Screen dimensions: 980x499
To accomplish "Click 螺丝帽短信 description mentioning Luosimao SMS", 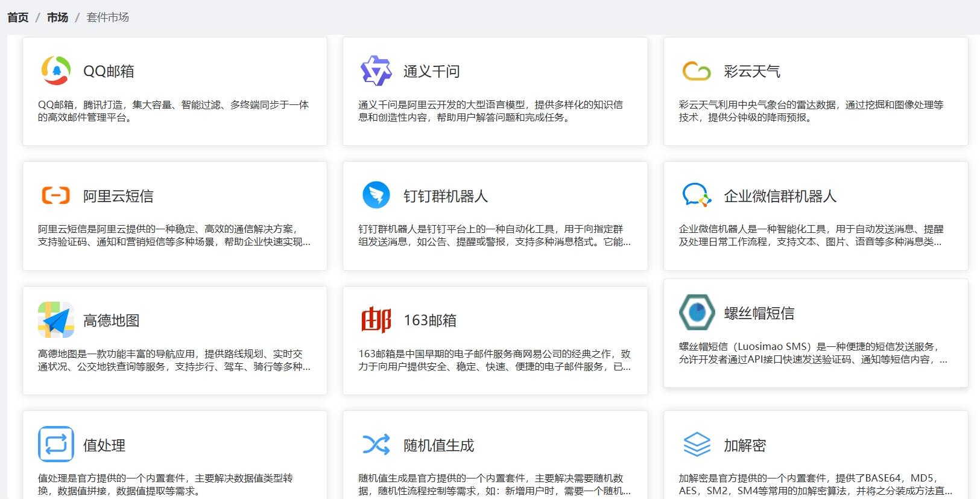I will point(813,353).
